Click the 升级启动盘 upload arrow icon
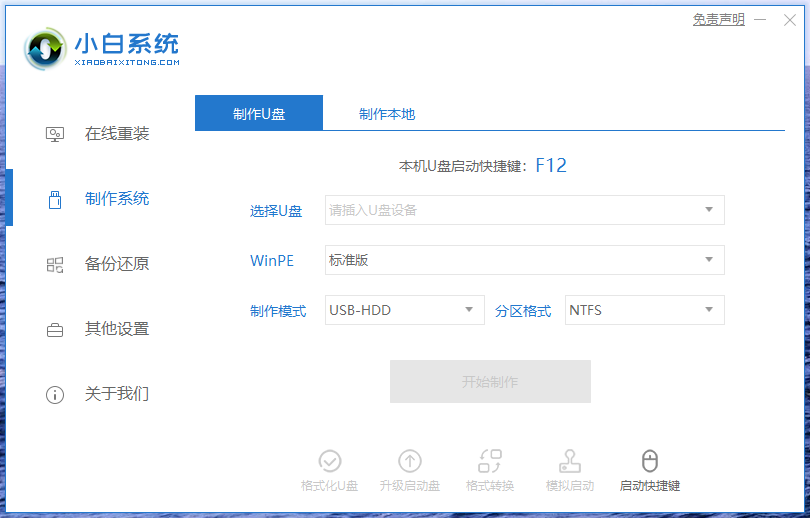Screen dimensions: 810x518 coord(410,461)
